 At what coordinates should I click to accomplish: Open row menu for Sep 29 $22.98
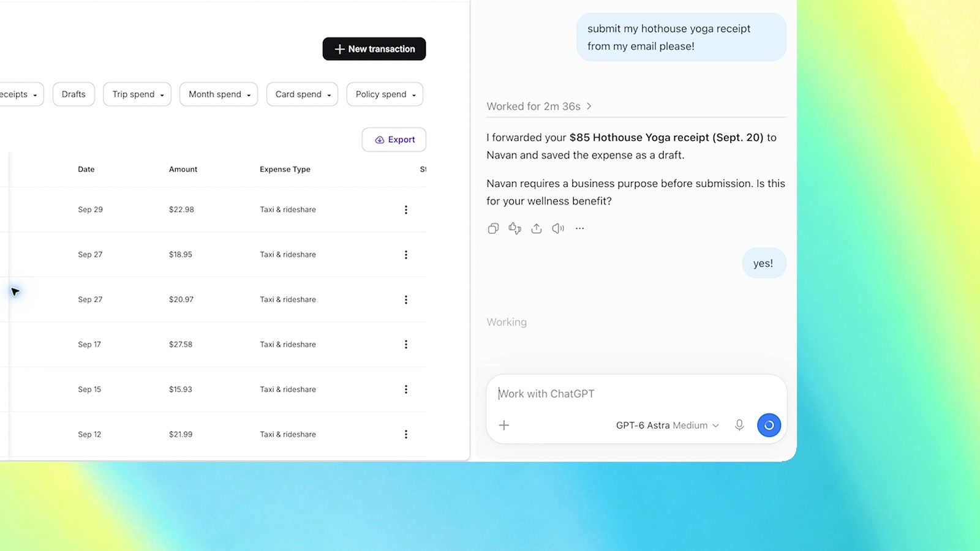point(405,209)
